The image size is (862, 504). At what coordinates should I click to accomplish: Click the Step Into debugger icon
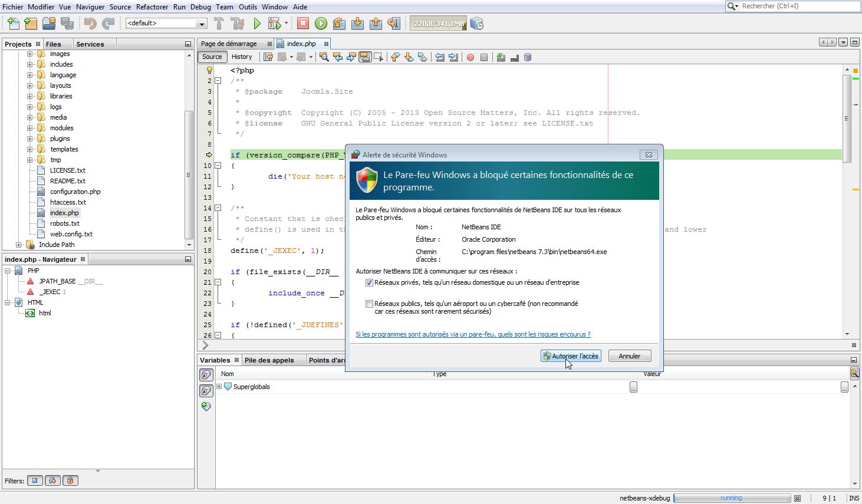coord(357,24)
